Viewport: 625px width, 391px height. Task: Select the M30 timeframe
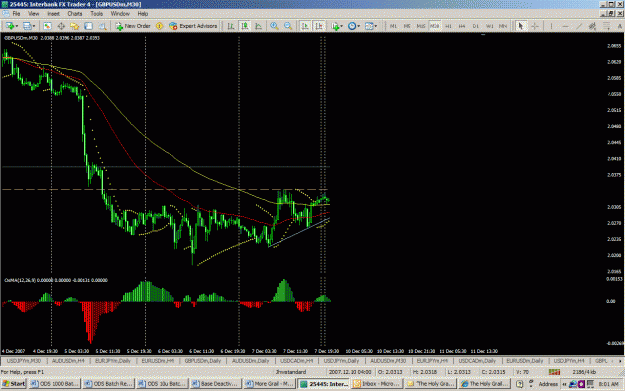pyautogui.click(x=434, y=26)
